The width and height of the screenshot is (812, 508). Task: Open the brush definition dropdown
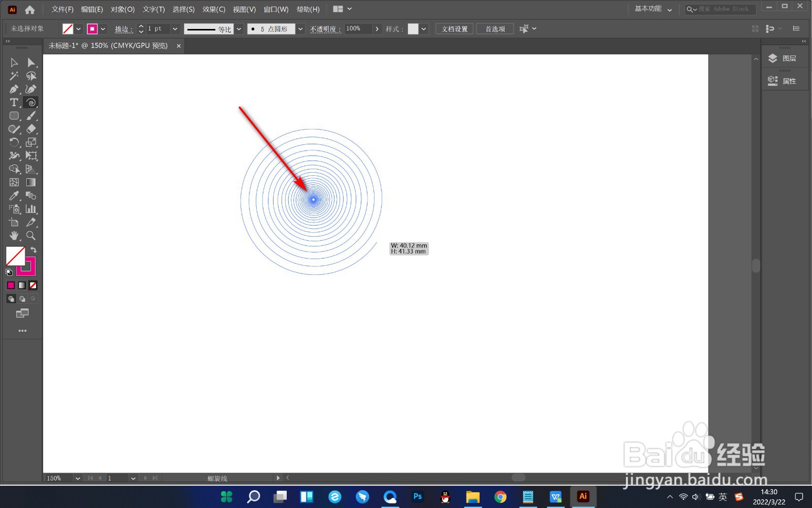click(300, 29)
